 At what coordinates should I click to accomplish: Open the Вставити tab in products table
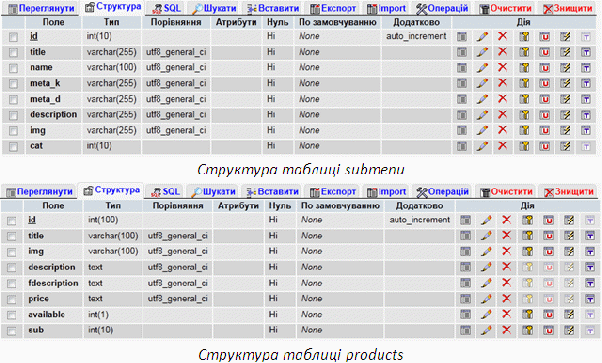click(273, 191)
